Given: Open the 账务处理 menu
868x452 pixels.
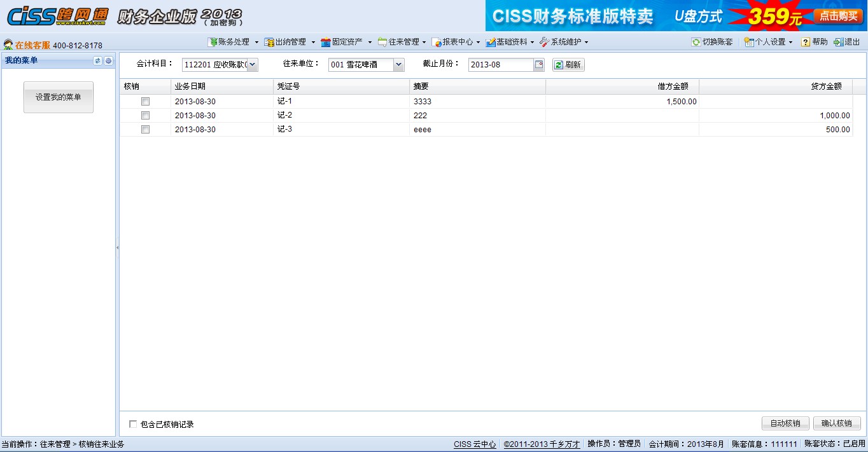Looking at the screenshot, I should pos(233,42).
